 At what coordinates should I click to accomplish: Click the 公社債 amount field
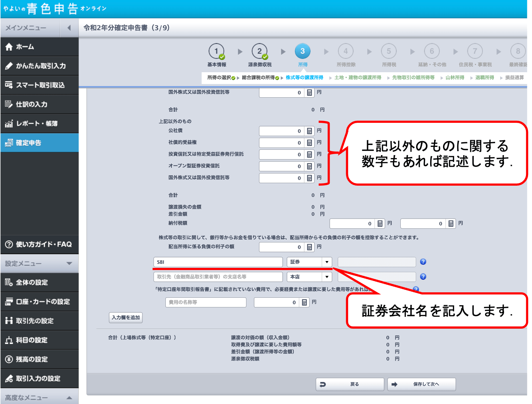pyautogui.click(x=282, y=131)
